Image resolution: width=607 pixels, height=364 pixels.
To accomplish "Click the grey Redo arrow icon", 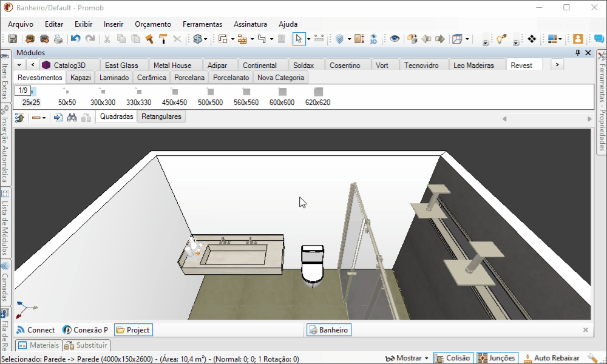I will pyautogui.click(x=90, y=39).
